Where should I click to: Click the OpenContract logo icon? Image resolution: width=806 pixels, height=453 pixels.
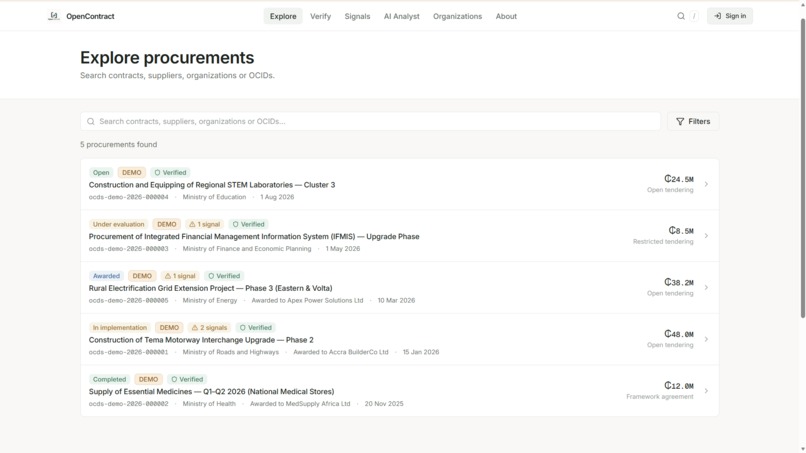pos(53,16)
